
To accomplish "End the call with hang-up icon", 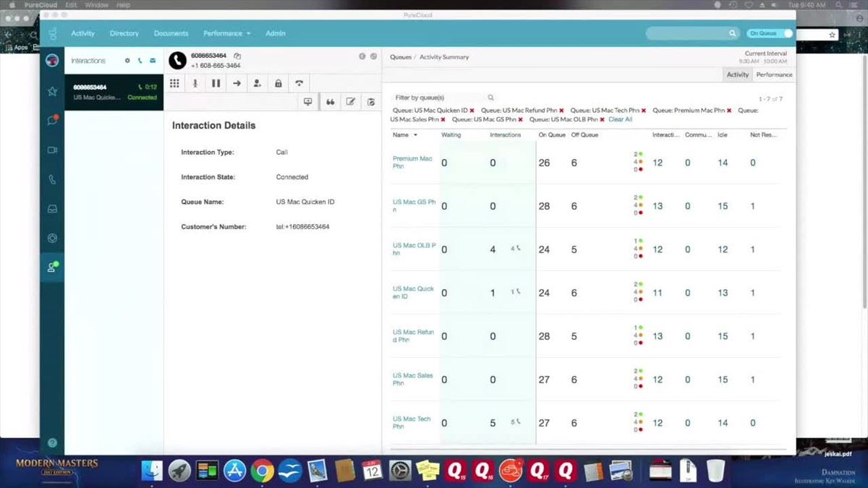I will click(x=299, y=83).
